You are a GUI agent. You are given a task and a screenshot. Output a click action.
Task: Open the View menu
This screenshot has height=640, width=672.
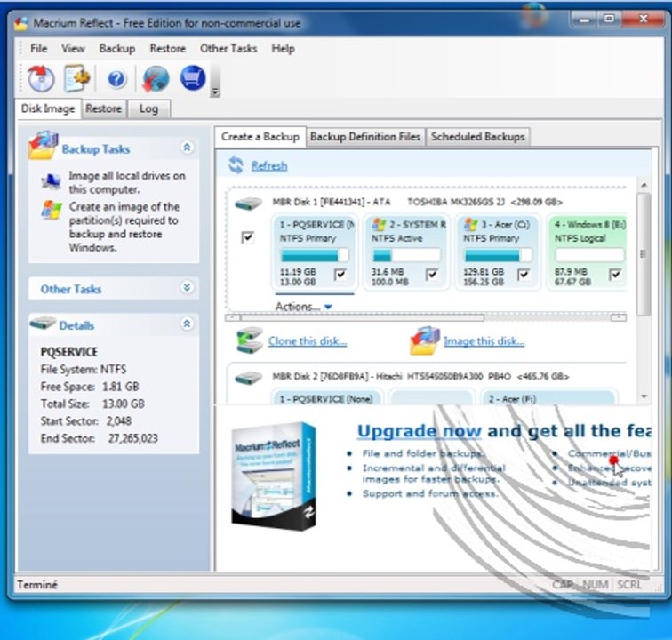coord(73,48)
